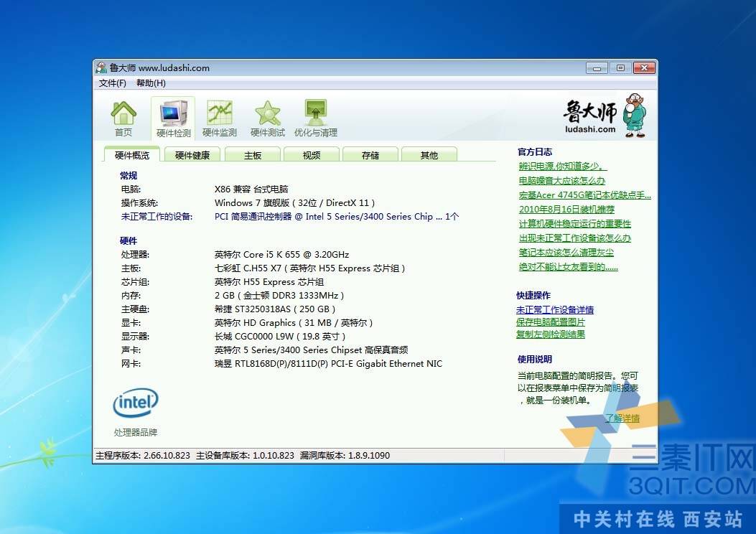Click the 未正常工作的设备 label
756x534 pixels.
(157, 216)
